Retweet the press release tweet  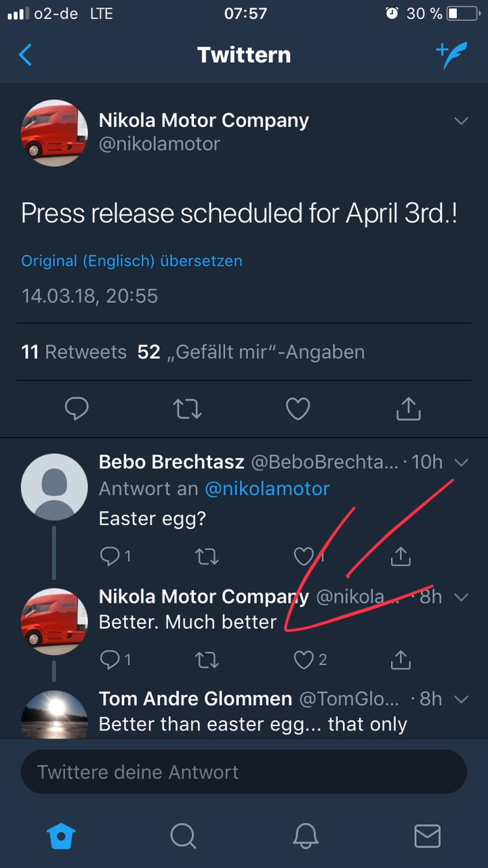pyautogui.click(x=187, y=408)
